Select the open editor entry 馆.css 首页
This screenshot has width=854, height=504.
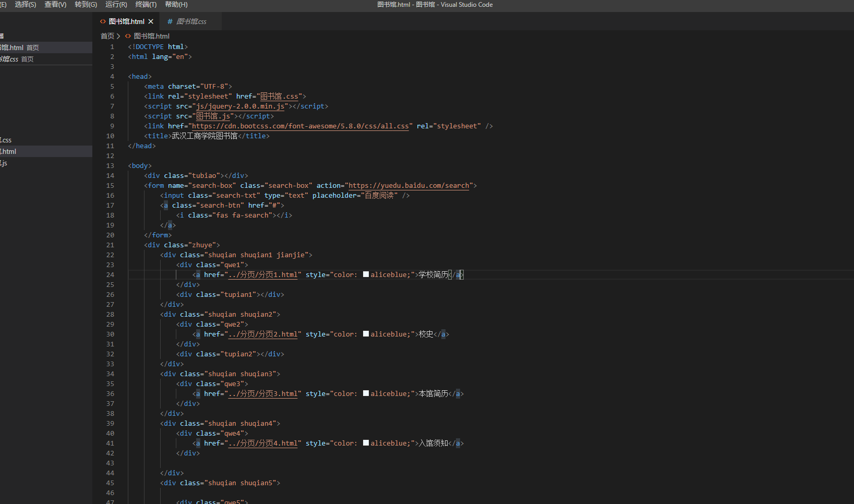pos(46,59)
